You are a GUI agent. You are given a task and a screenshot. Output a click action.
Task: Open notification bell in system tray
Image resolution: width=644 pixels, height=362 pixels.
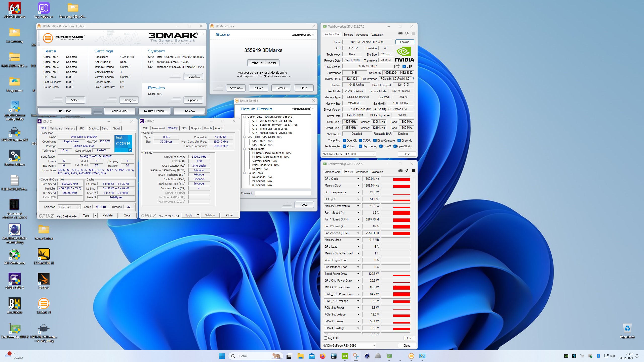click(637, 356)
